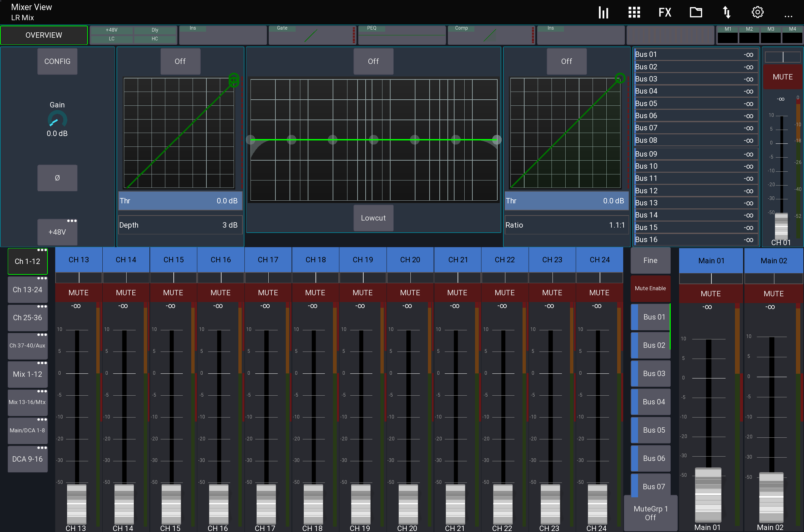This screenshot has height=532, width=804.
Task: Open the overflow dots above Mix 1-12
Action: pyautogui.click(x=42, y=363)
